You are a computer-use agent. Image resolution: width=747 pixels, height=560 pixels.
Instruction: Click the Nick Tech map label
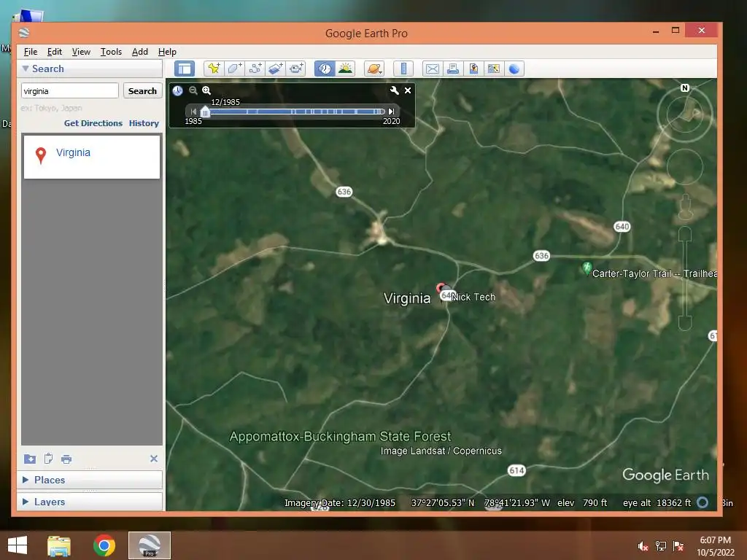point(473,297)
